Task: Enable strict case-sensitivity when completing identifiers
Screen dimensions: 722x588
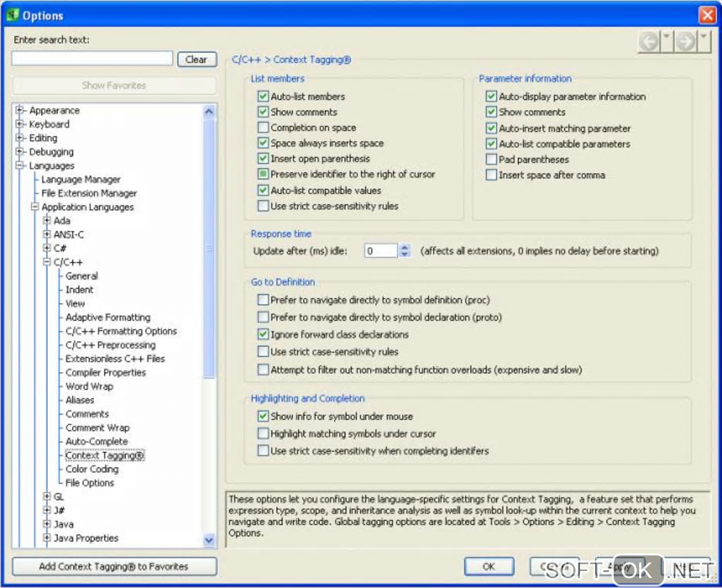Action: pyautogui.click(x=263, y=450)
